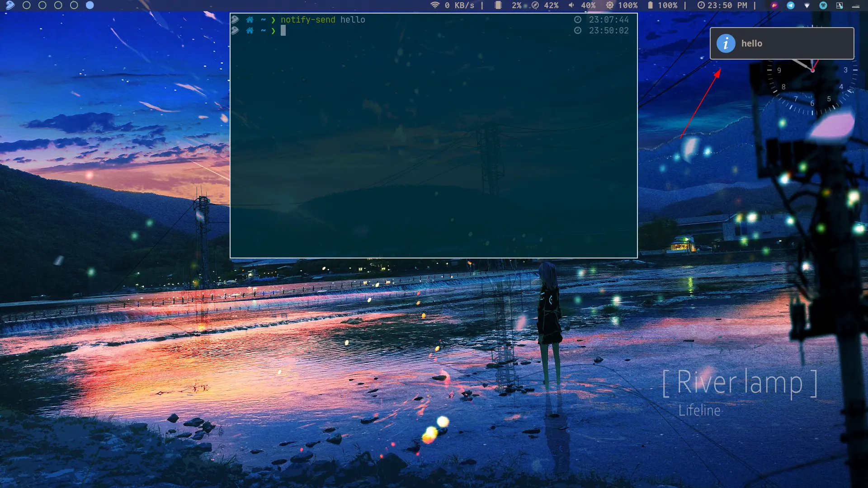Viewport: 868px width, 488px height.
Task: Expand the white triangle tray dropdown
Action: 807,6
